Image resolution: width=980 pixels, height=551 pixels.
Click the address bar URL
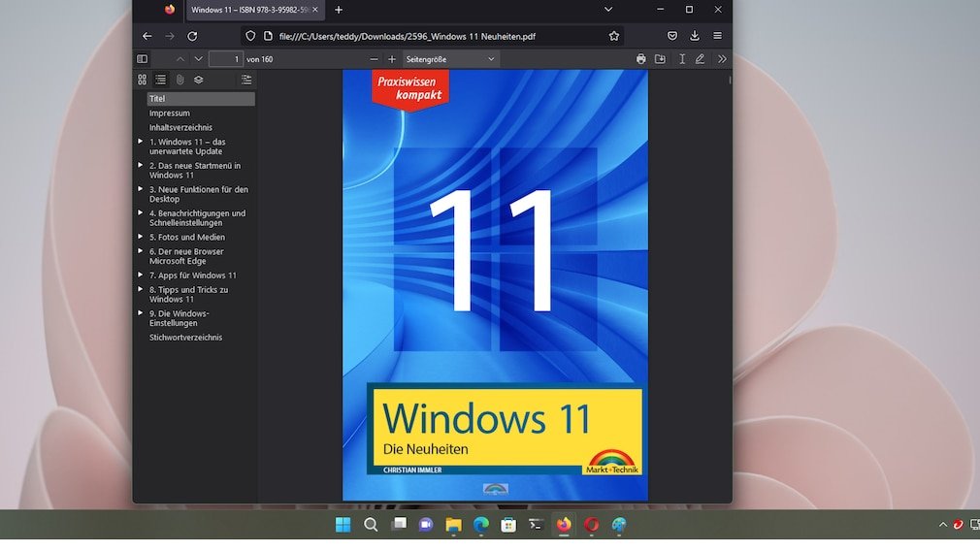point(407,36)
